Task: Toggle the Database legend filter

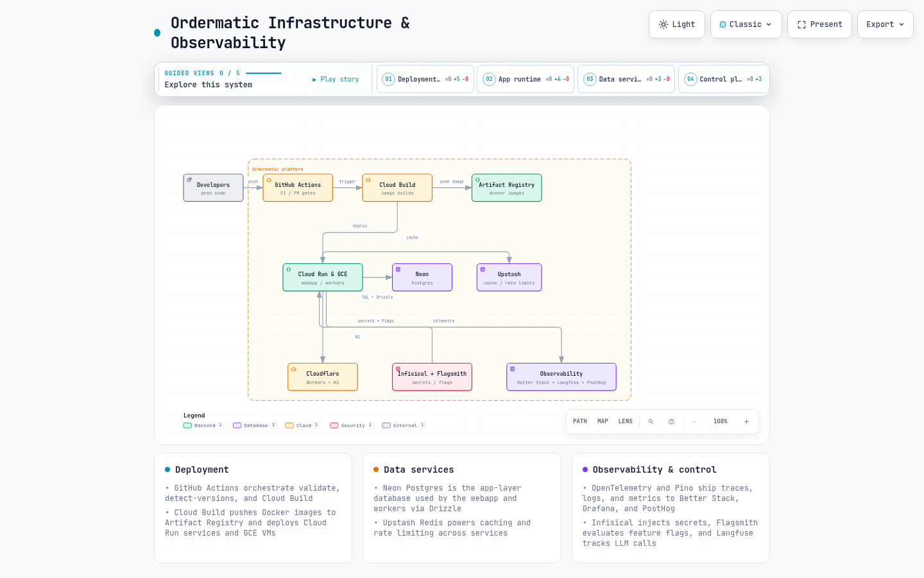Action: [x=255, y=425]
